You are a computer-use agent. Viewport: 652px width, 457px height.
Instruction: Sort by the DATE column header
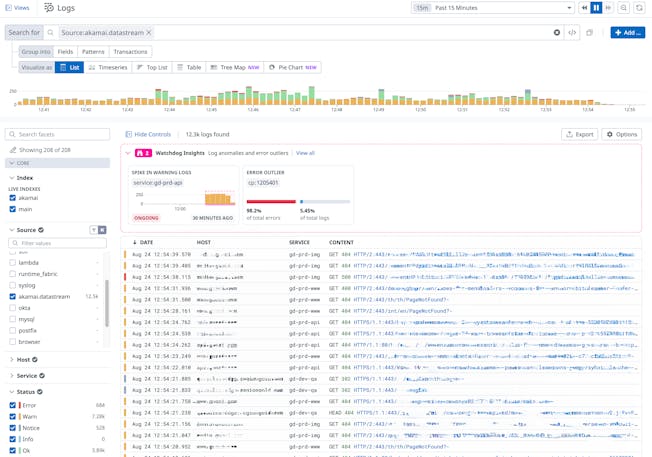(x=146, y=242)
